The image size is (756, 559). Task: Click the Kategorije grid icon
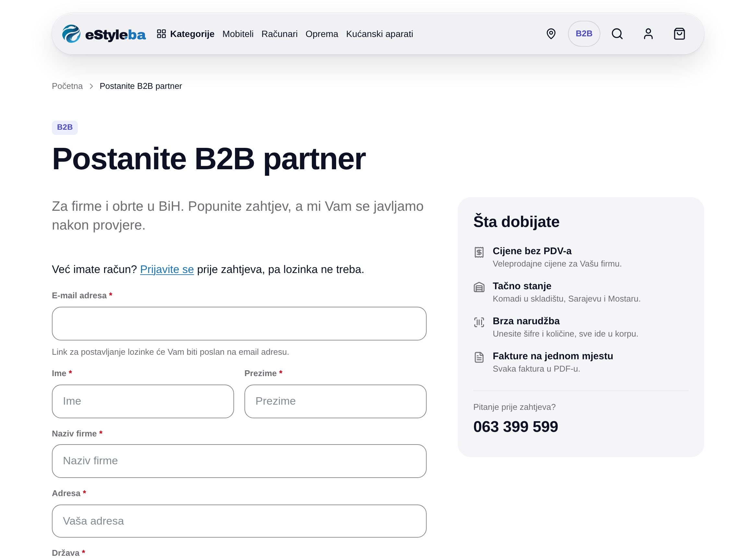(x=161, y=34)
